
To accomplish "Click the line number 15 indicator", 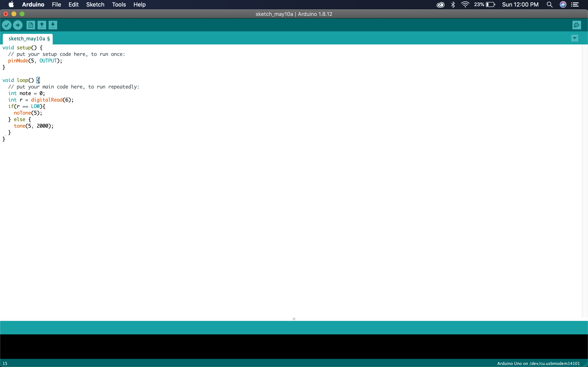I will [5, 363].
